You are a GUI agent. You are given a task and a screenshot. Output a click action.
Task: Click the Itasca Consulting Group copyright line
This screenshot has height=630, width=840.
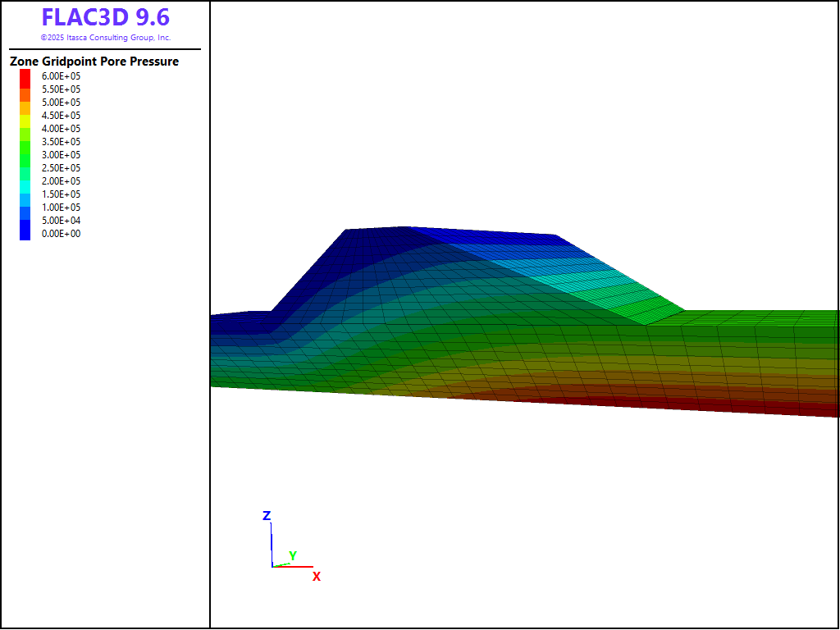coord(106,38)
